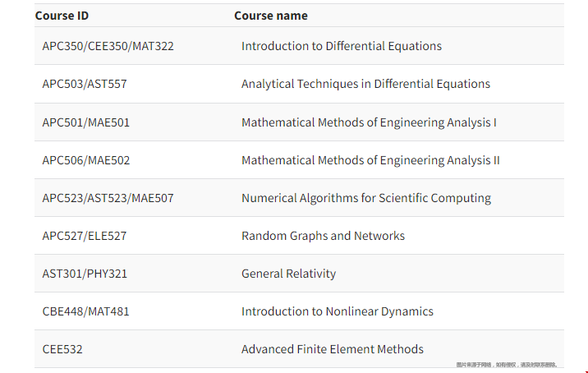The width and height of the screenshot is (588, 373).
Task: Click Analytical Techniques in Differential Equations
Action: (x=365, y=84)
